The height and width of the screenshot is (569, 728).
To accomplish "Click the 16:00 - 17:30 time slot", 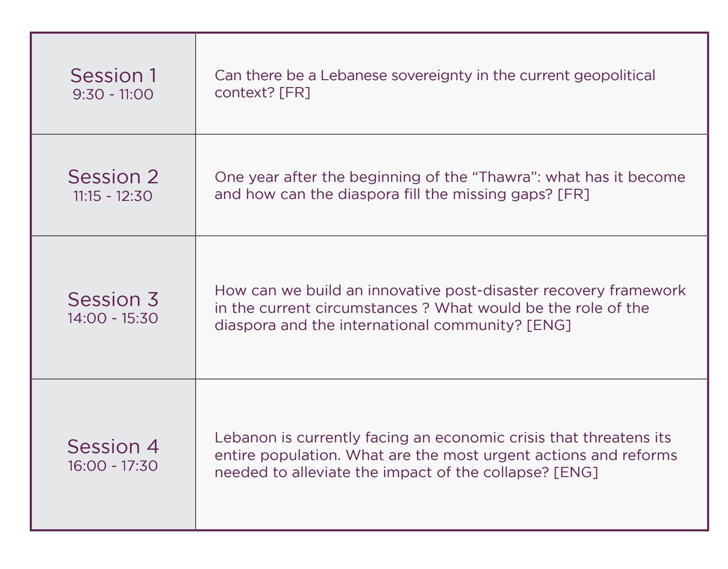I will click(113, 465).
